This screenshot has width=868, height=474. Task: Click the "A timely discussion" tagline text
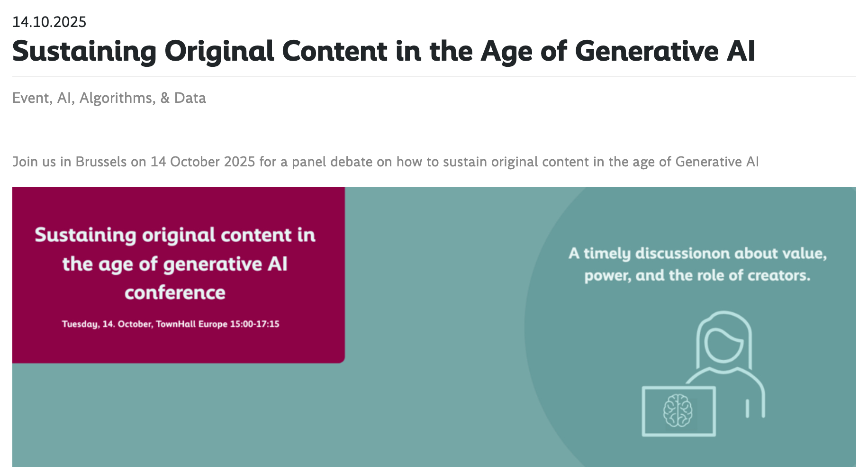[x=697, y=254]
